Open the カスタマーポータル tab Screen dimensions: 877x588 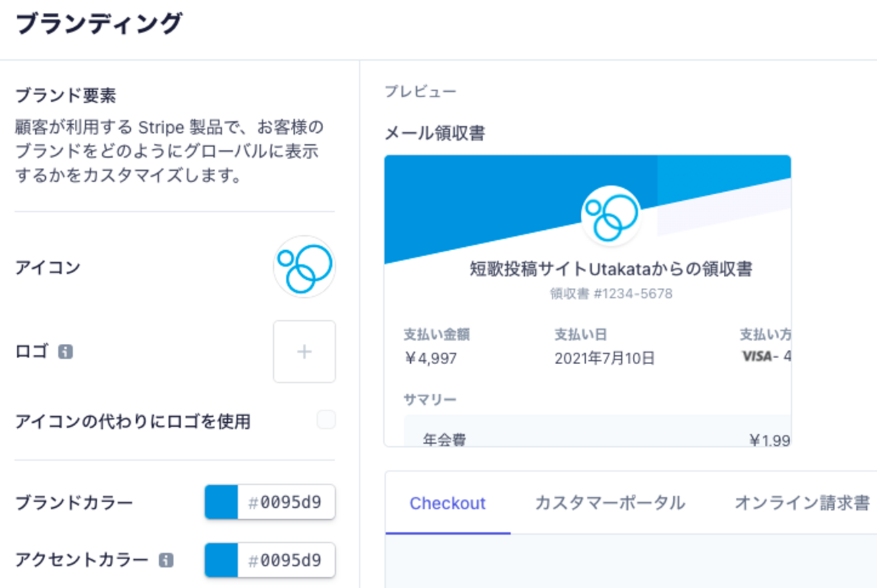610,503
